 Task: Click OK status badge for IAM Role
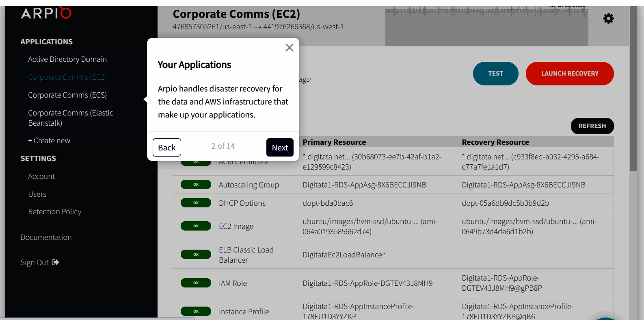196,283
